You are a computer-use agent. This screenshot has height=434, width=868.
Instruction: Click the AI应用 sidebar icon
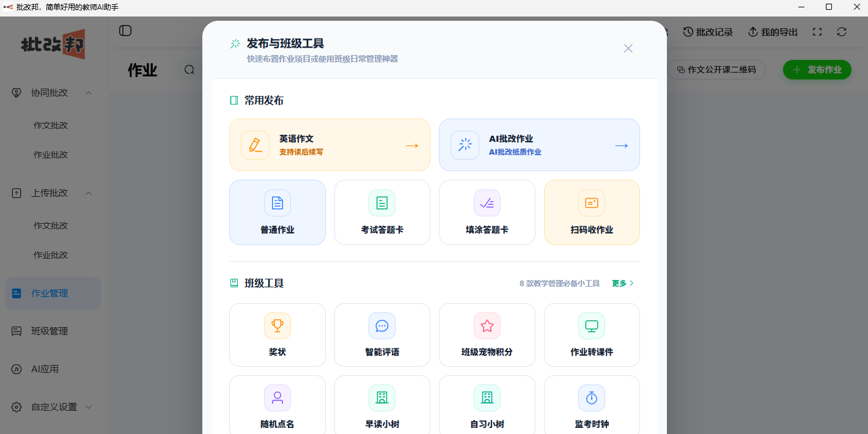point(17,369)
